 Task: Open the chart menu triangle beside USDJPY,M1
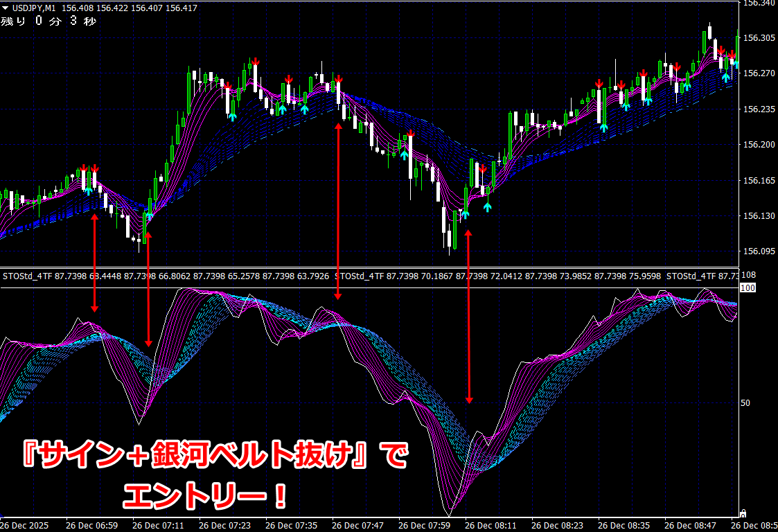click(5, 8)
